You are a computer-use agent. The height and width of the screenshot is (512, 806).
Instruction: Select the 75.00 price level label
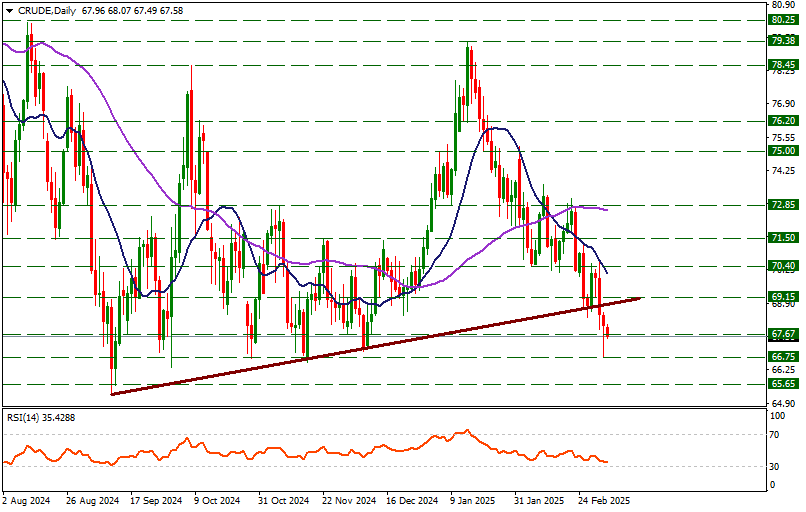[x=784, y=151]
